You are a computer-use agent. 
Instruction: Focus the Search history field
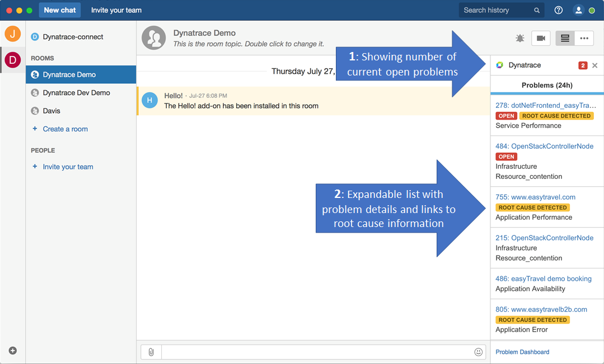coord(501,11)
